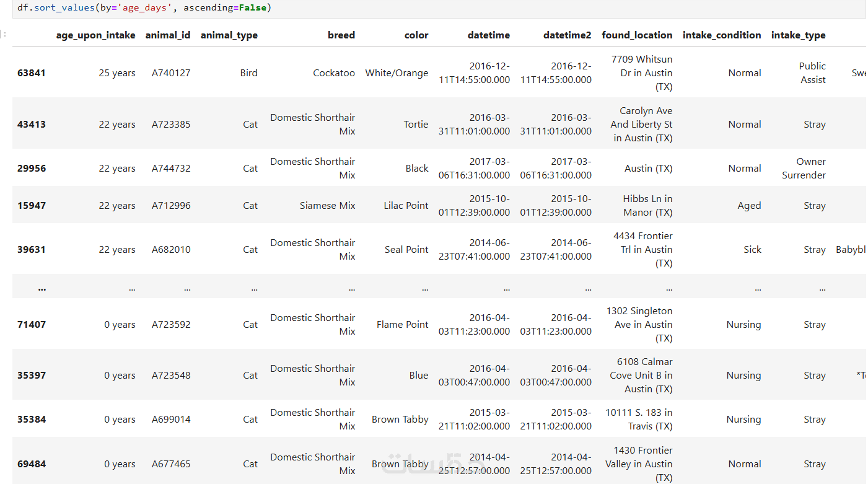Select the found_location column header
This screenshot has height=484, width=868.
637,35
